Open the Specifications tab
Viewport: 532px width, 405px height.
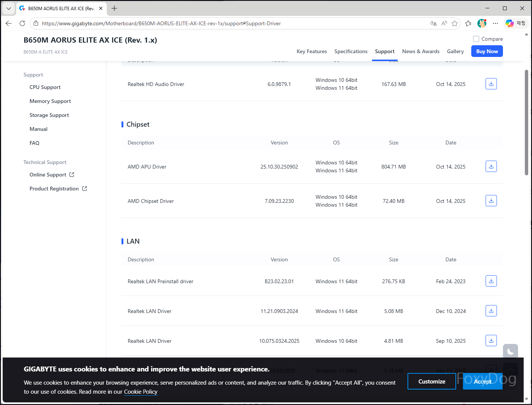tap(351, 51)
